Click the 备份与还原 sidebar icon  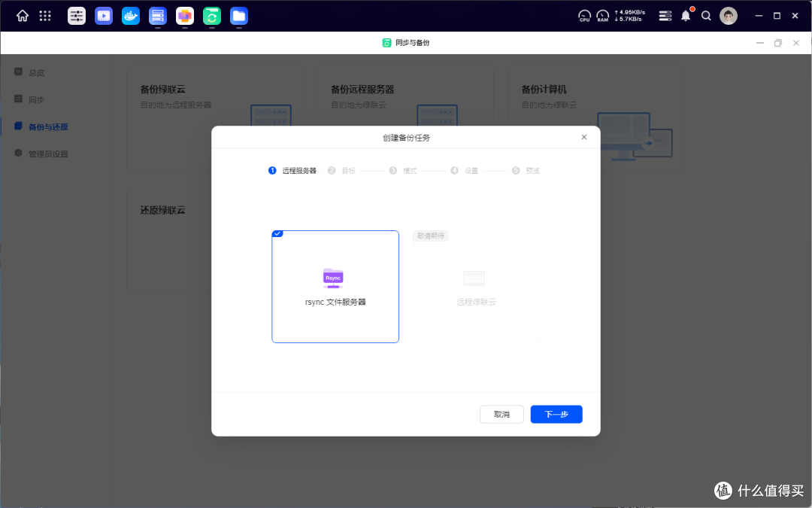(x=18, y=126)
